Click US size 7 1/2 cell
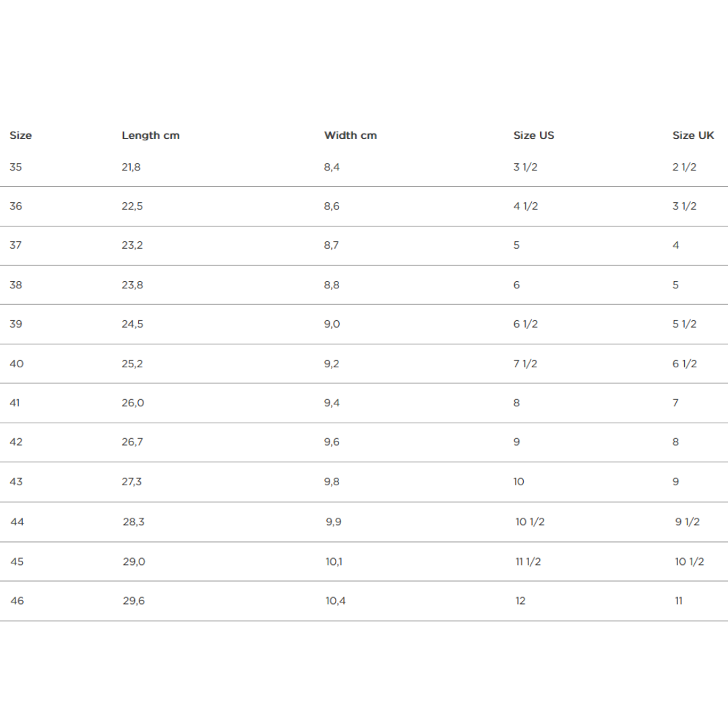The image size is (728, 728). click(x=526, y=364)
